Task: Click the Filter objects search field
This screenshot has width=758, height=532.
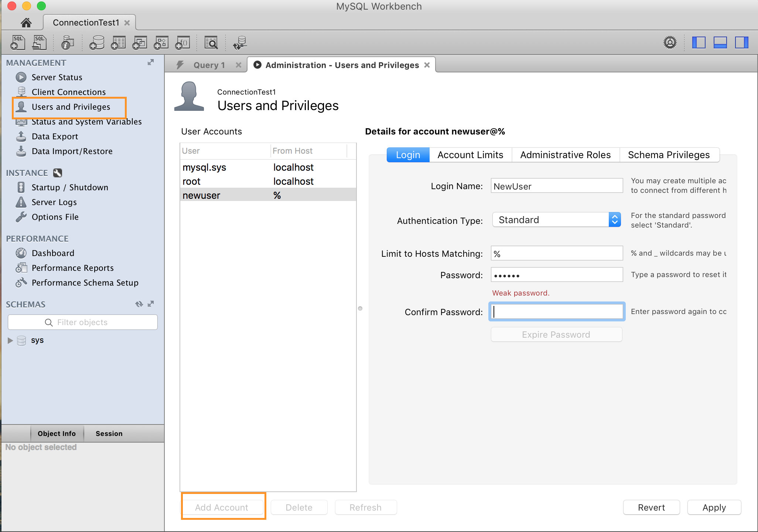Action: pyautogui.click(x=83, y=322)
